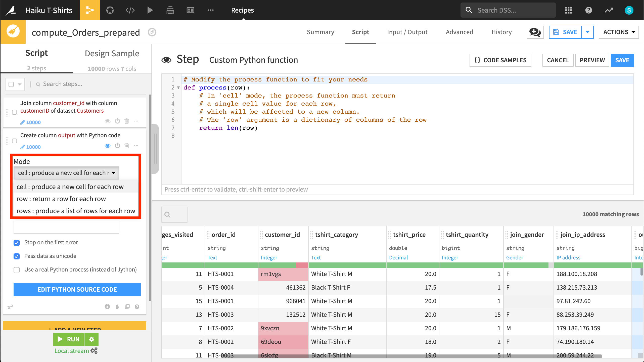Viewport: 644px width, 362px height.
Task: Open the Wikis stack icon
Action: (x=170, y=10)
